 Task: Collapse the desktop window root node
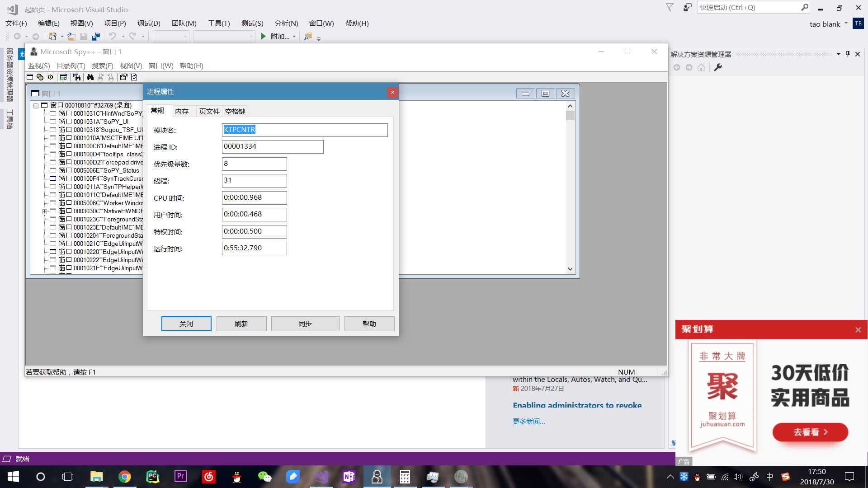tap(36, 105)
